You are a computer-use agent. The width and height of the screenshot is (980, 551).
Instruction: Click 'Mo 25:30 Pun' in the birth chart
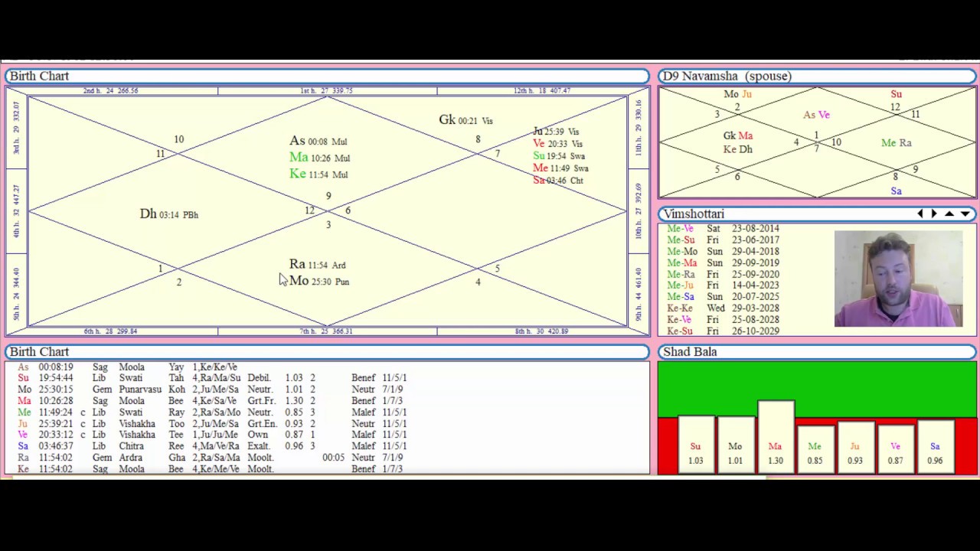tap(319, 281)
